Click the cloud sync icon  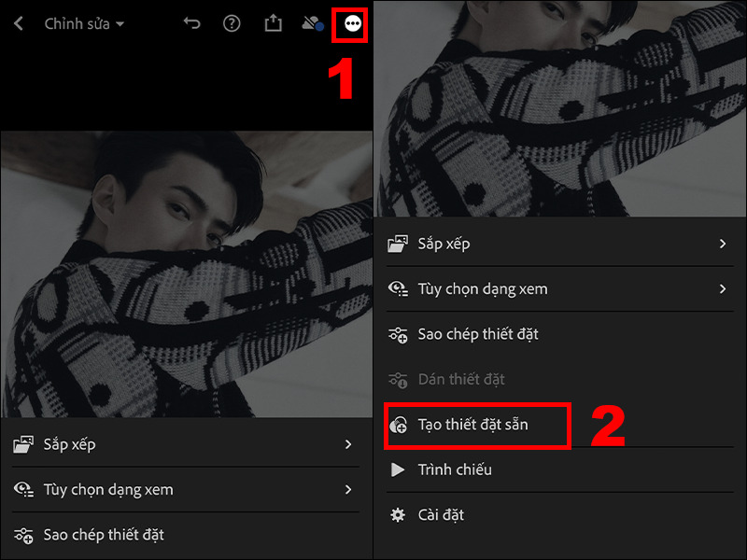click(x=312, y=23)
